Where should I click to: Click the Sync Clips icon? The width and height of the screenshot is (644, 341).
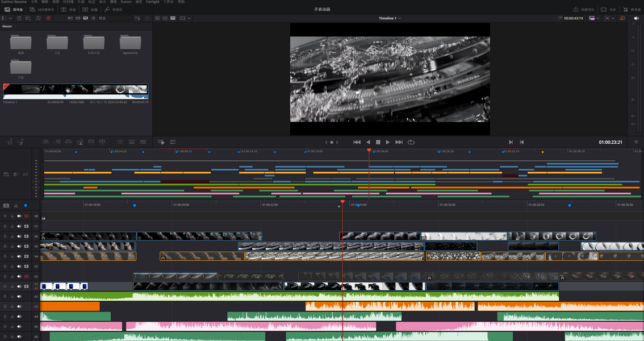click(38, 18)
